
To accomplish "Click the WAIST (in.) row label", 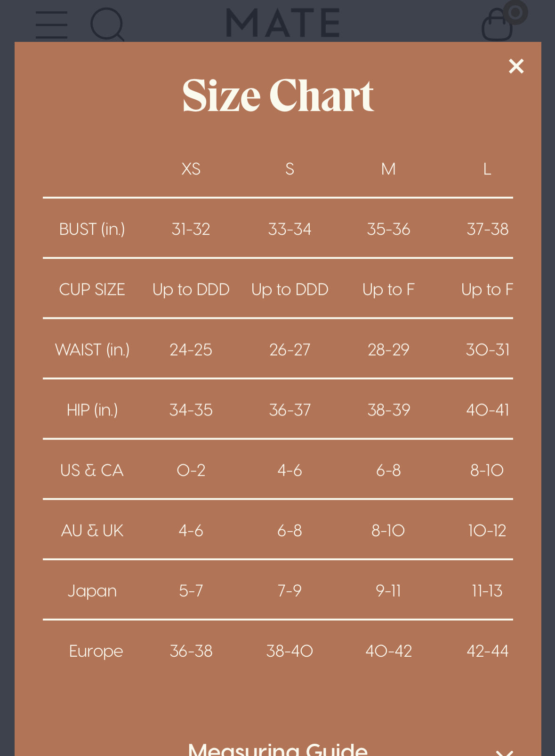I will [x=92, y=350].
